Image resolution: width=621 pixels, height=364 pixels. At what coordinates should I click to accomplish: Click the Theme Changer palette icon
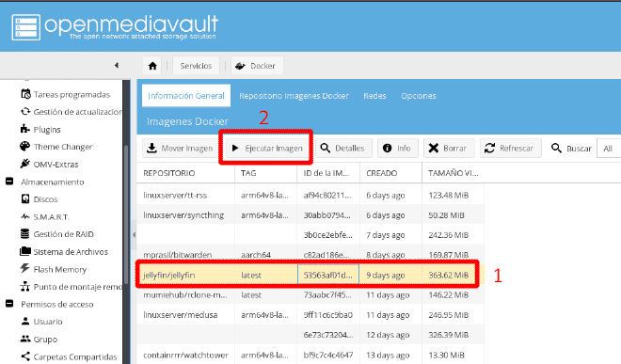tap(25, 147)
